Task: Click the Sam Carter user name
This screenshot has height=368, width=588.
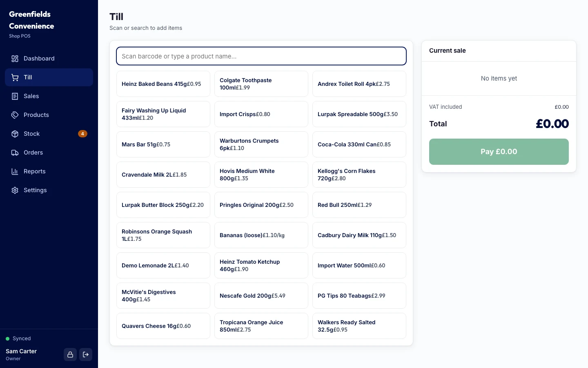Action: (x=21, y=351)
